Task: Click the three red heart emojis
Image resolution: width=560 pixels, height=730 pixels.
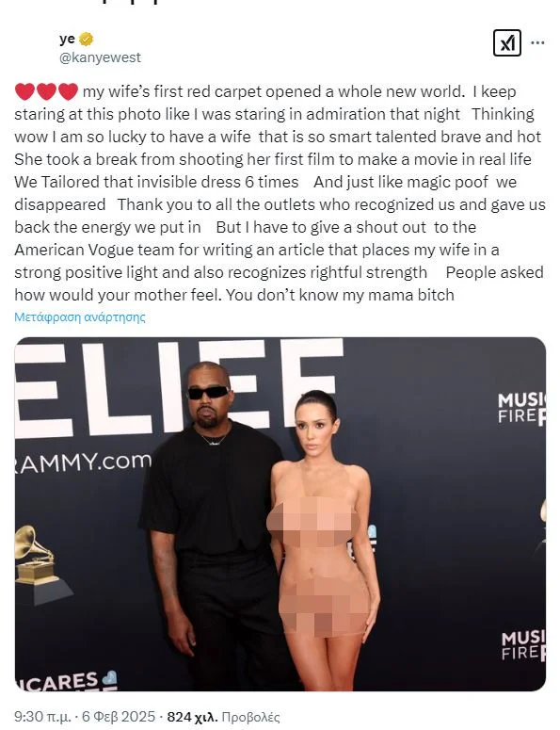Action: [x=46, y=91]
